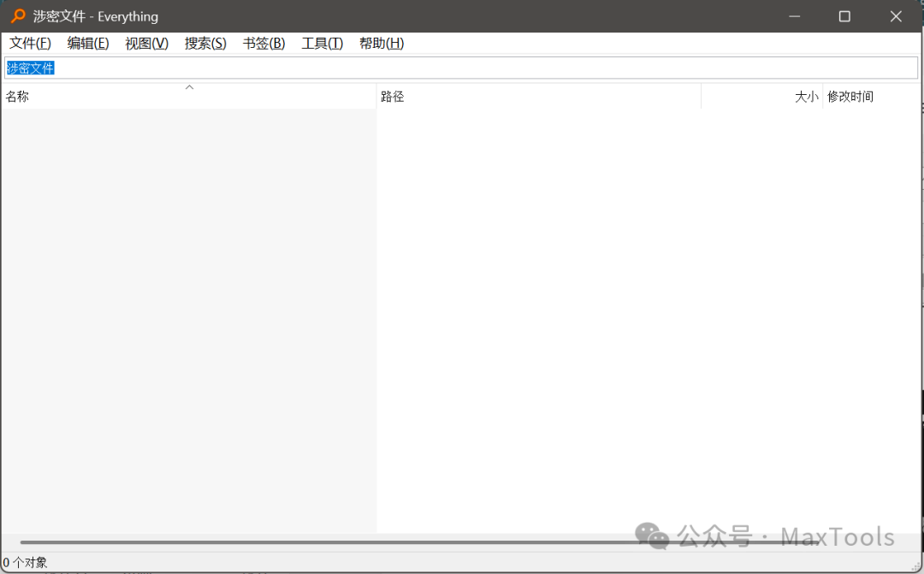
Task: Click the search box containing 涉密文件
Action: coord(461,68)
